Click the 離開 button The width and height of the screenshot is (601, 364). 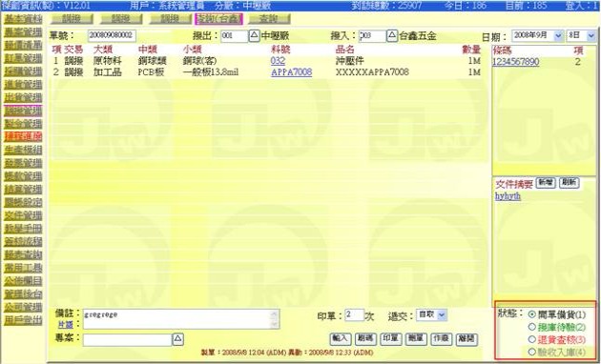[466, 338]
